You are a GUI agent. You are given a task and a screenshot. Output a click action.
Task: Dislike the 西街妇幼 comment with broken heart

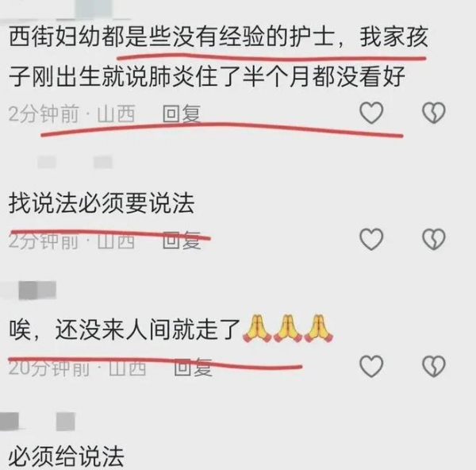[434, 113]
